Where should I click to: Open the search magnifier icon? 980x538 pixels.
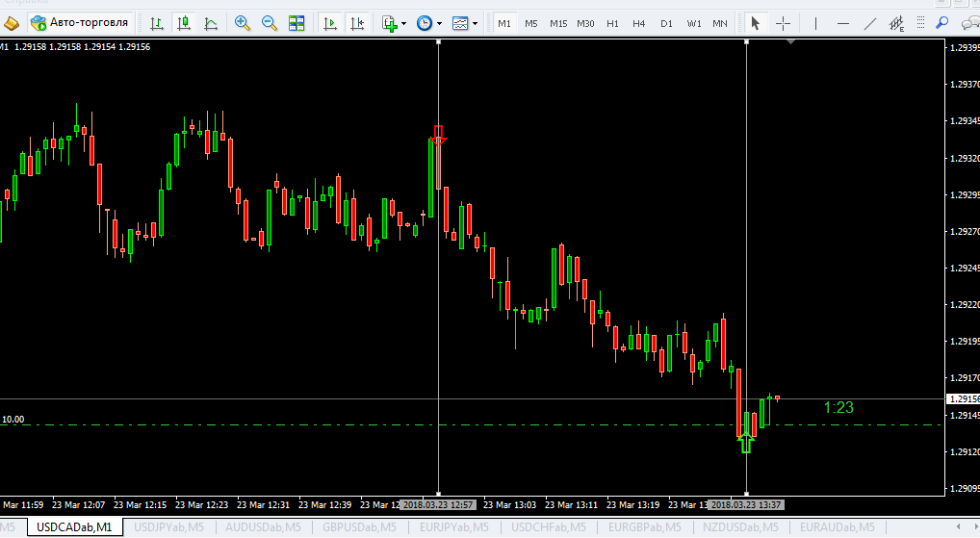pyautogui.click(x=941, y=24)
